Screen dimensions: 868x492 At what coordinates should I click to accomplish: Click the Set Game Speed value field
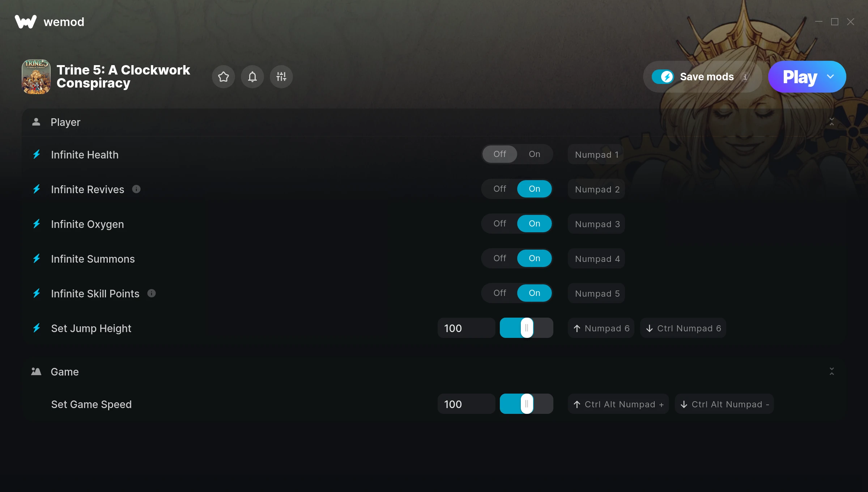click(x=467, y=404)
